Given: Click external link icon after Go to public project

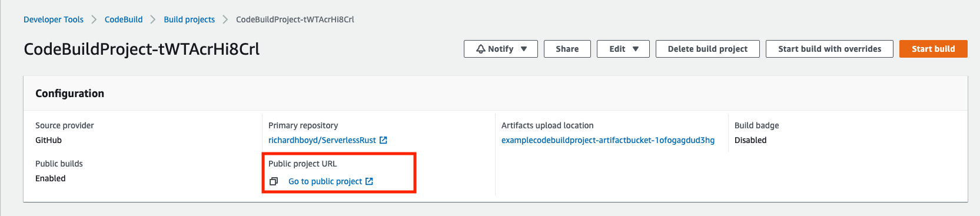Looking at the screenshot, I should click(369, 181).
